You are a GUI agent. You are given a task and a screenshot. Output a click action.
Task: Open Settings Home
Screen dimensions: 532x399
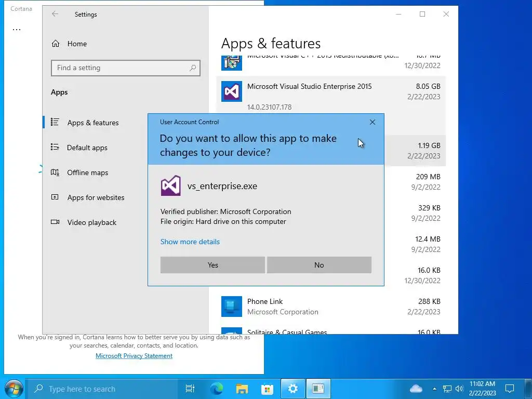pyautogui.click(x=77, y=44)
